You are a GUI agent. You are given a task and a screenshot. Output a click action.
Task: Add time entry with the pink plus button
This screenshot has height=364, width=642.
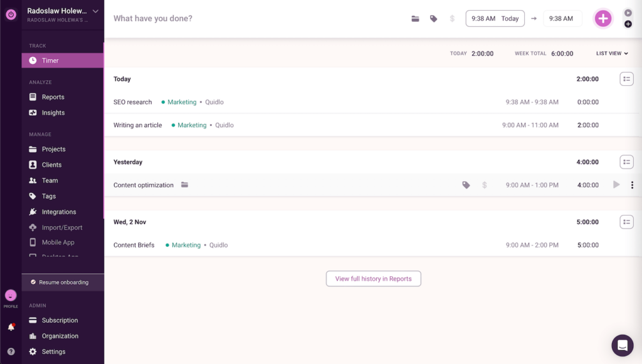pos(603,18)
